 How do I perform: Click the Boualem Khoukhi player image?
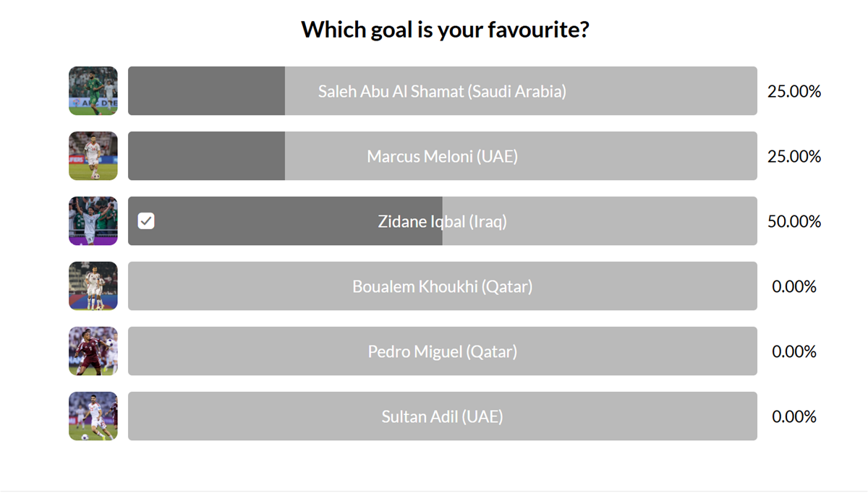tap(93, 286)
